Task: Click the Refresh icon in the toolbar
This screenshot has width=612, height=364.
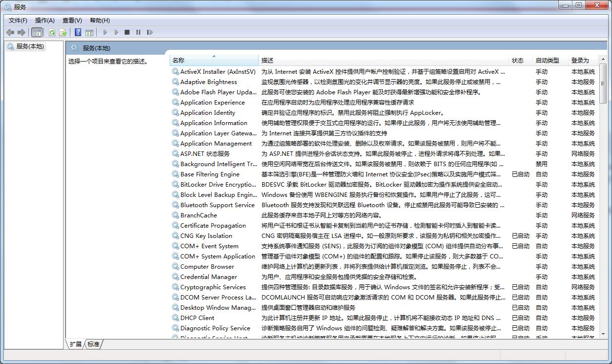Action: pos(52,32)
